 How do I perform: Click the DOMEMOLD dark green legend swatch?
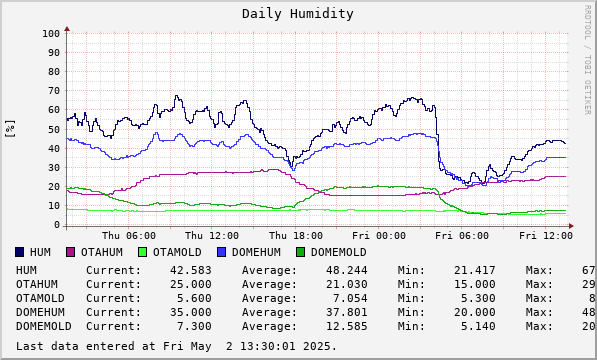pos(300,252)
